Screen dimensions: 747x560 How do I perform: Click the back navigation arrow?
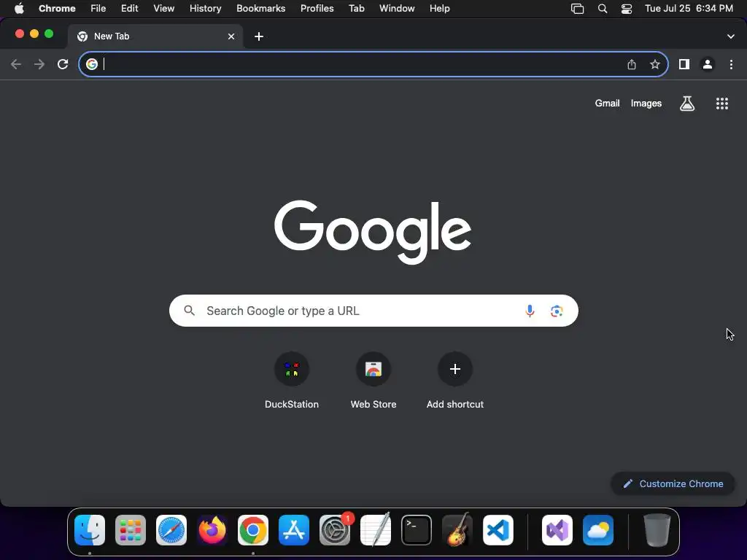click(x=16, y=64)
